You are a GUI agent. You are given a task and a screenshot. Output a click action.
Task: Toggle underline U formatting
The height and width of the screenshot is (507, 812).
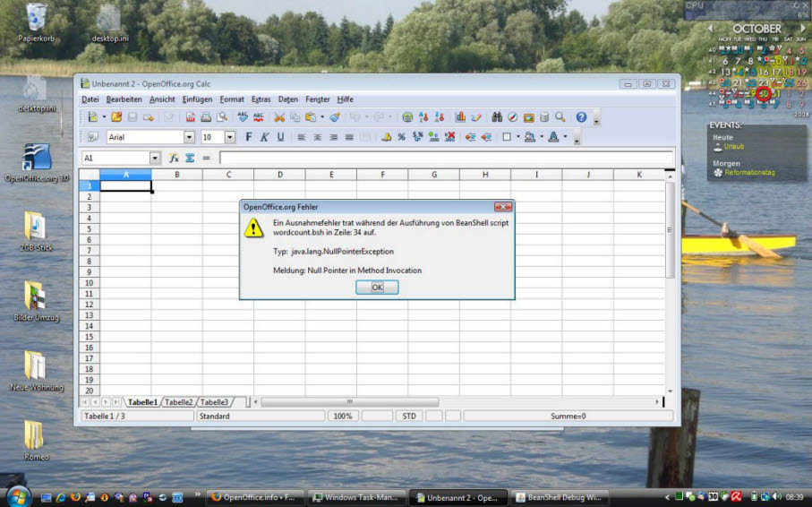280,137
